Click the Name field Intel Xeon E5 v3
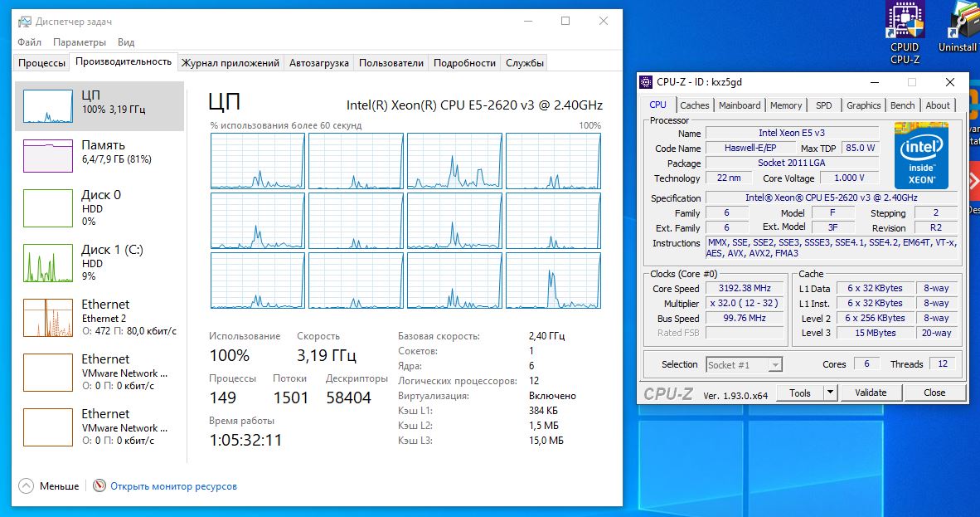The image size is (980, 517). (792, 133)
